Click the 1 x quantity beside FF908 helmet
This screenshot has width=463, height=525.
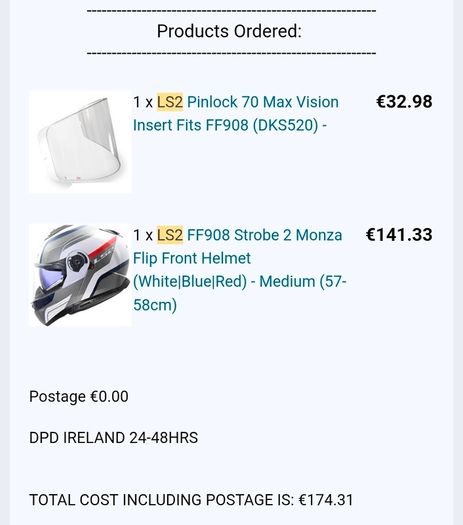pos(143,235)
